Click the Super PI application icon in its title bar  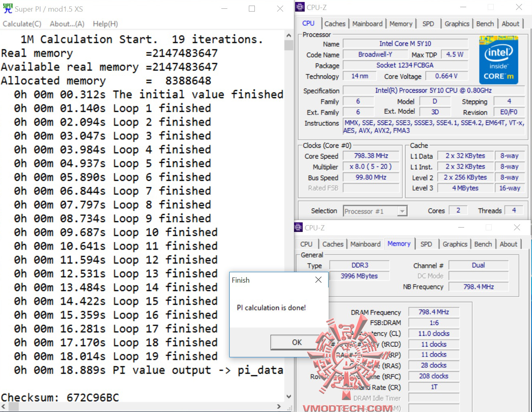[8, 8]
